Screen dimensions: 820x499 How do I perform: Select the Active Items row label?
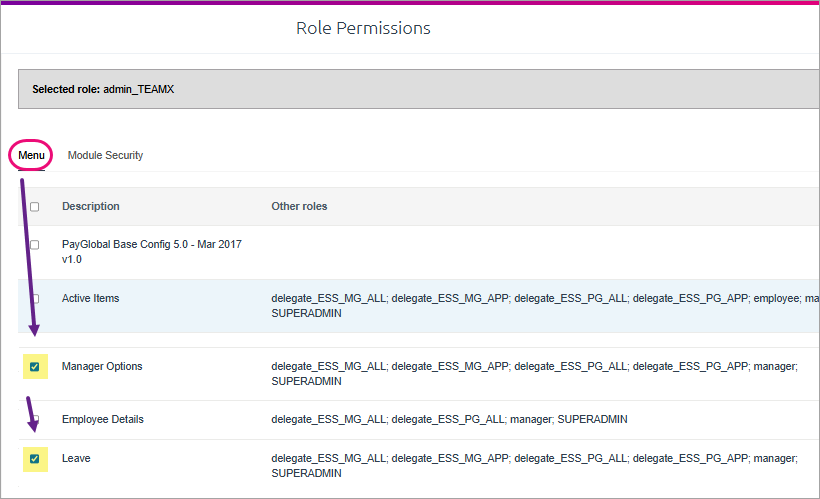(90, 298)
